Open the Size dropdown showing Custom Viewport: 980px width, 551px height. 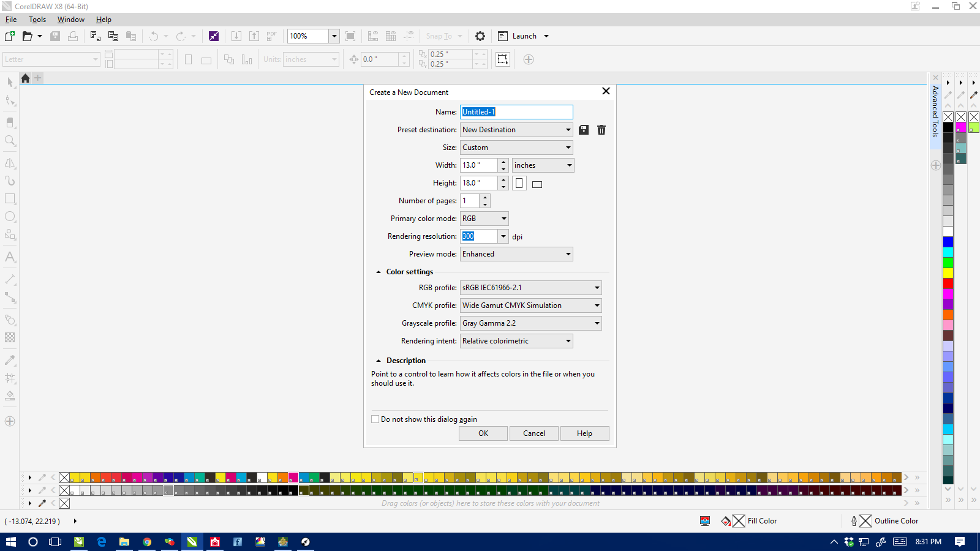point(566,147)
